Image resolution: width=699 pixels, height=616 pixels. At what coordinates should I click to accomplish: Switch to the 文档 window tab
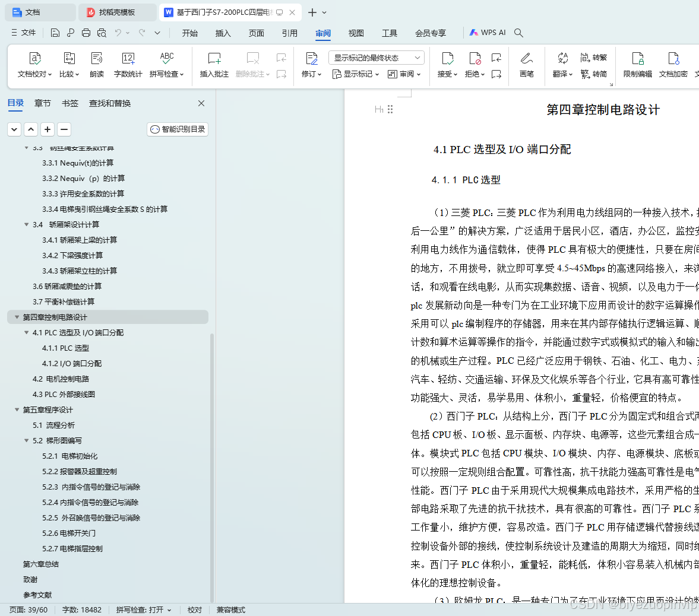40,12
